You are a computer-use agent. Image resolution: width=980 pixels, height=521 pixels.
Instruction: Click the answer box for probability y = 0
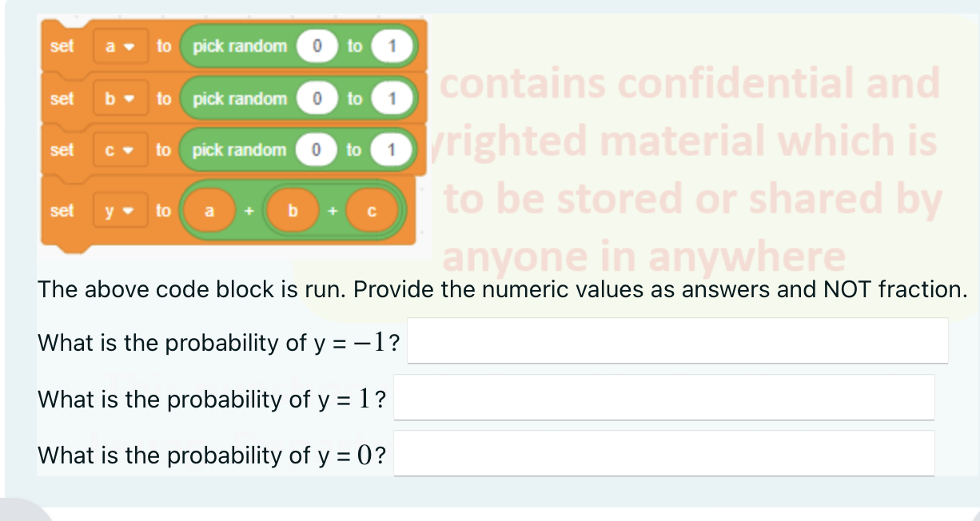pyautogui.click(x=663, y=452)
